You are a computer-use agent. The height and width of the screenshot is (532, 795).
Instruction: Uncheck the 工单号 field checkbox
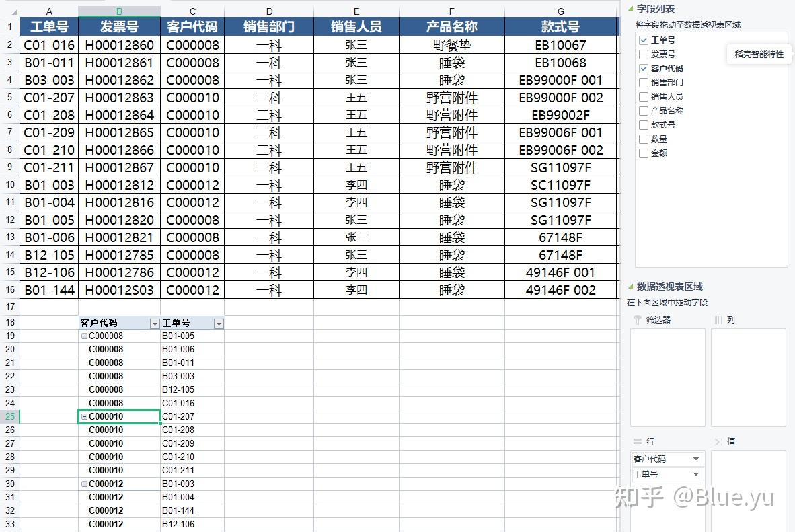(x=644, y=40)
